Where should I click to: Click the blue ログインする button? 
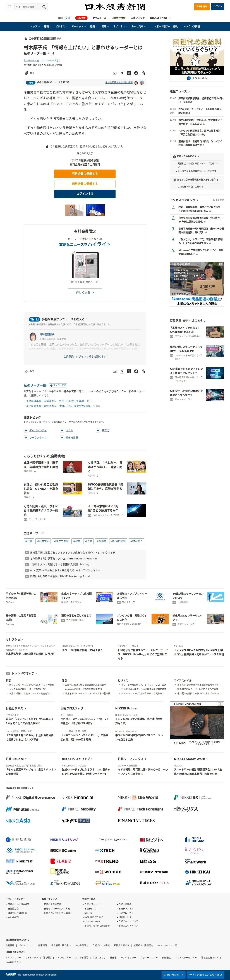click(85, 194)
